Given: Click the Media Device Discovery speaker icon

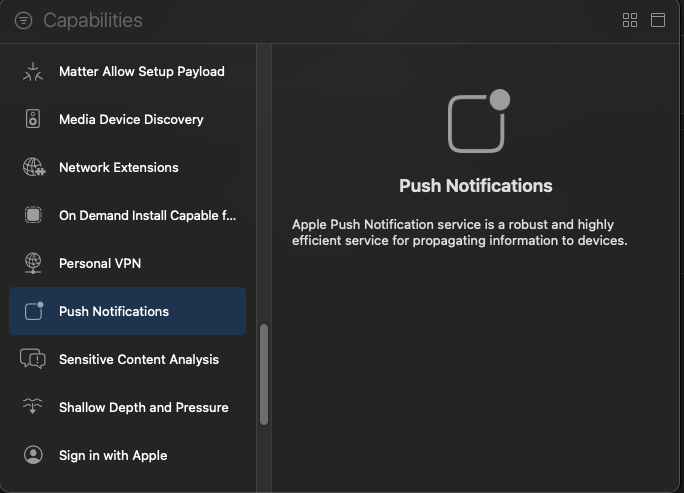Looking at the screenshot, I should pyautogui.click(x=33, y=119).
